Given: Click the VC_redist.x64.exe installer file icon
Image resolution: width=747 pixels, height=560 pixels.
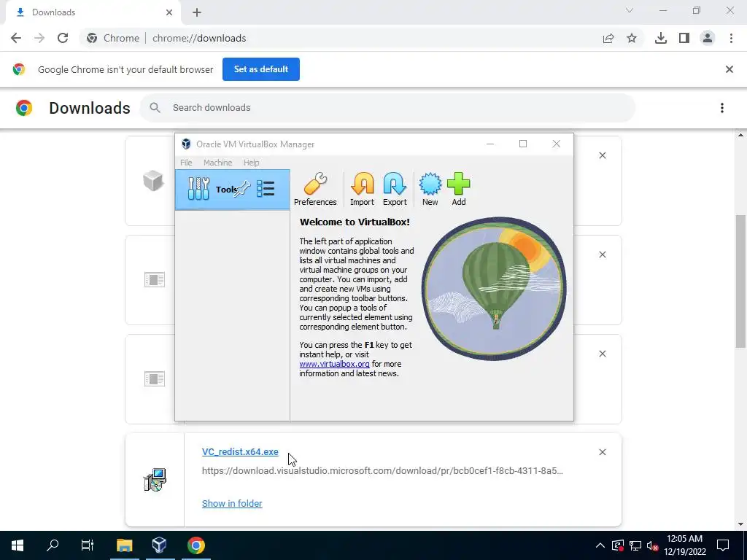Looking at the screenshot, I should (x=155, y=480).
